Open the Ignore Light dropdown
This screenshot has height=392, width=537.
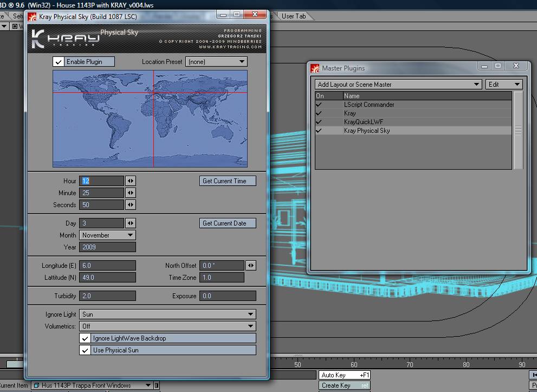point(167,314)
